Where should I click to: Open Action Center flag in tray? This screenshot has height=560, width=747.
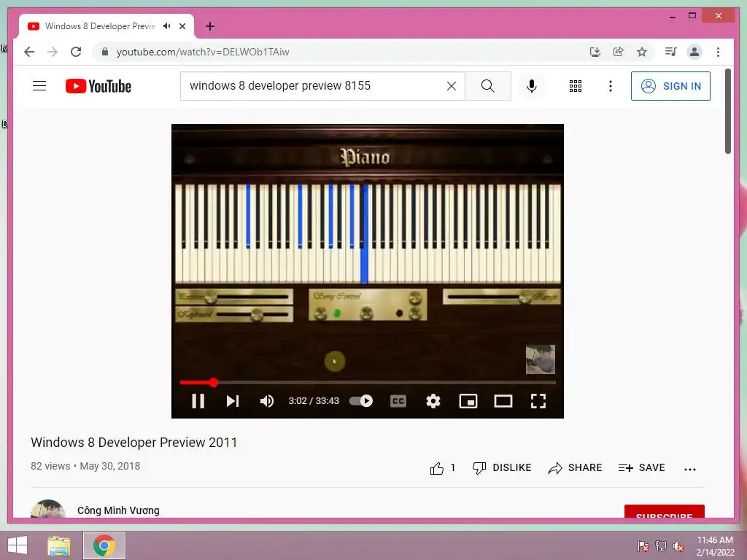[x=643, y=546]
